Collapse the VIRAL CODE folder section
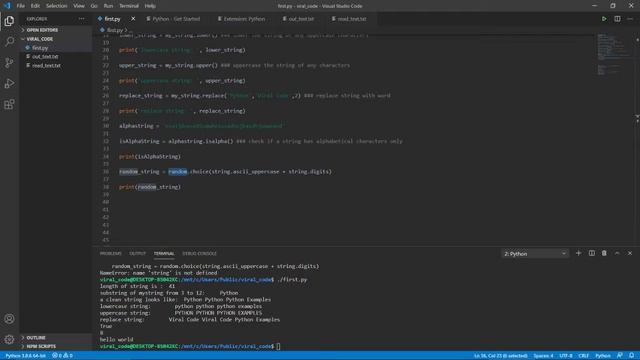The height and width of the screenshot is (360, 640). (40, 39)
